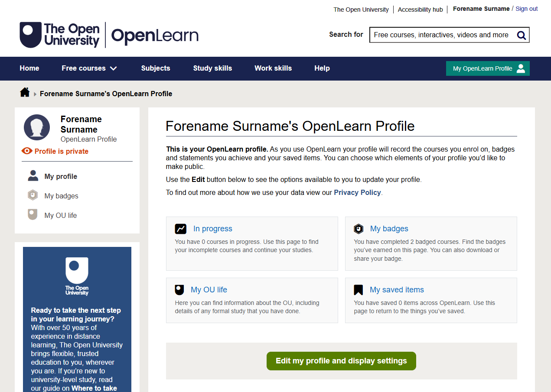Open the Subjects navigation item

coord(155,68)
